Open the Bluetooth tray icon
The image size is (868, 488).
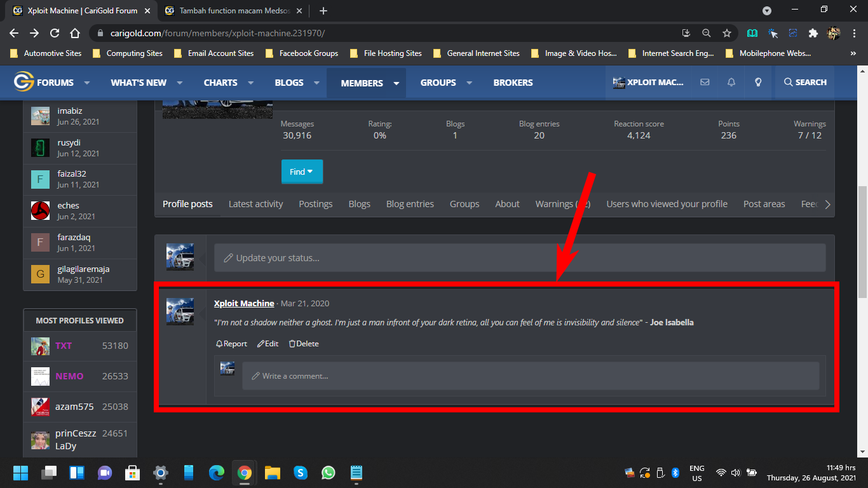coord(676,473)
